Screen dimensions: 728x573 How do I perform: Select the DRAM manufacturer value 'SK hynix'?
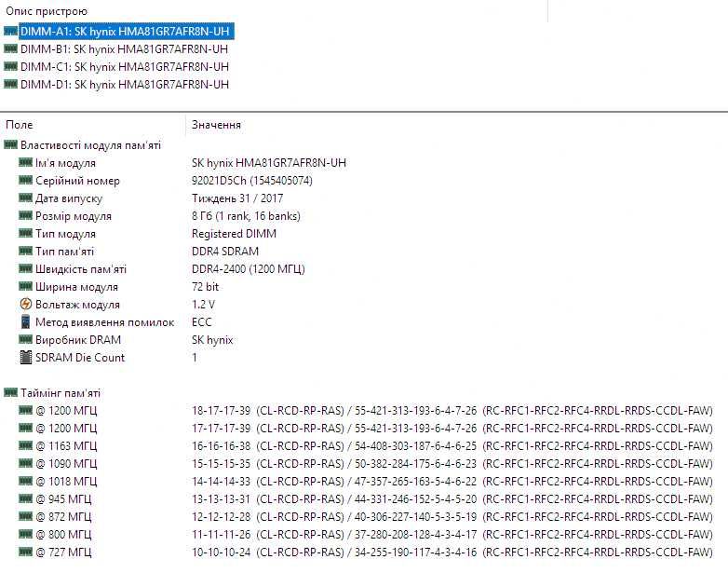click(x=212, y=340)
